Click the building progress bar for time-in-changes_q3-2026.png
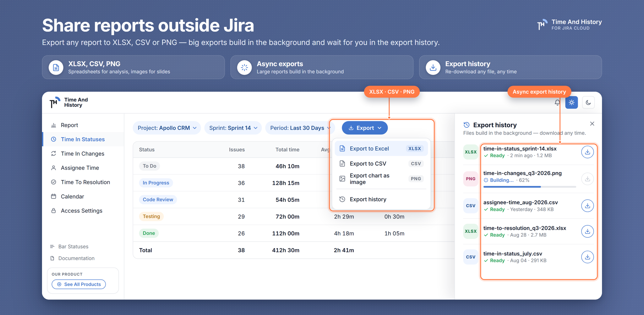This screenshot has height=315, width=644. 530,187
